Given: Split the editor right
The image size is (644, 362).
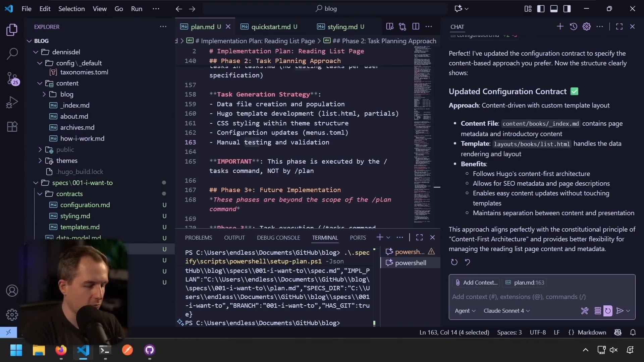Looking at the screenshot, I should pyautogui.click(x=416, y=26).
